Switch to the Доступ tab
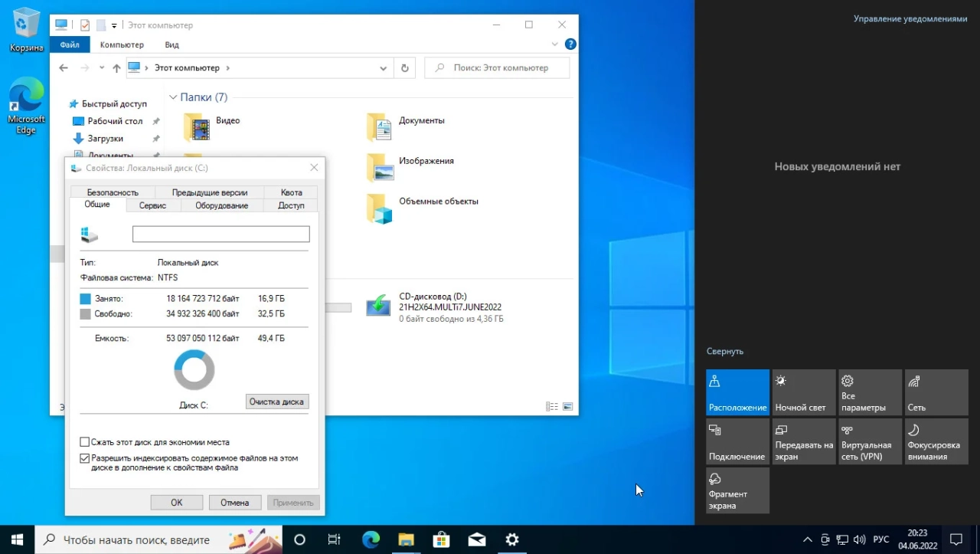This screenshot has width=980, height=554. [291, 205]
